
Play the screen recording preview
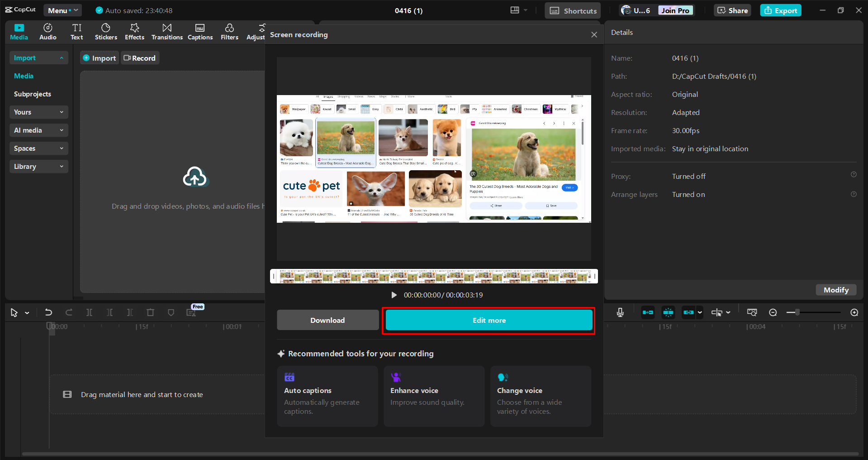(394, 295)
